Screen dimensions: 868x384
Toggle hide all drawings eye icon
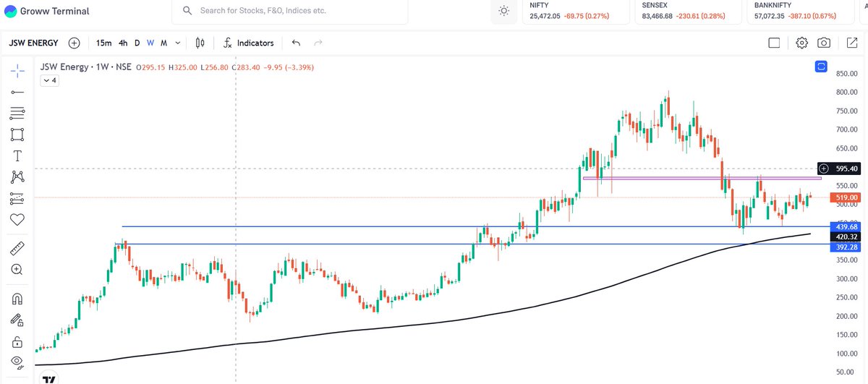(17, 362)
